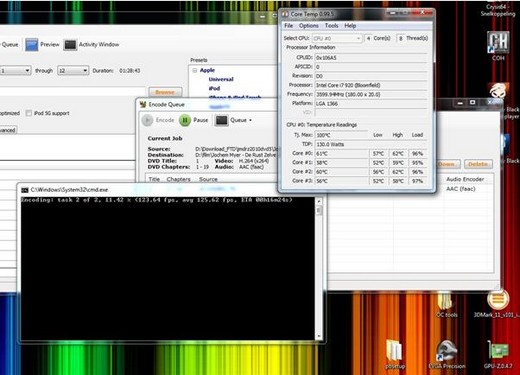Open the GPU-Z.0.4.7 desktop icon

[x=498, y=355]
